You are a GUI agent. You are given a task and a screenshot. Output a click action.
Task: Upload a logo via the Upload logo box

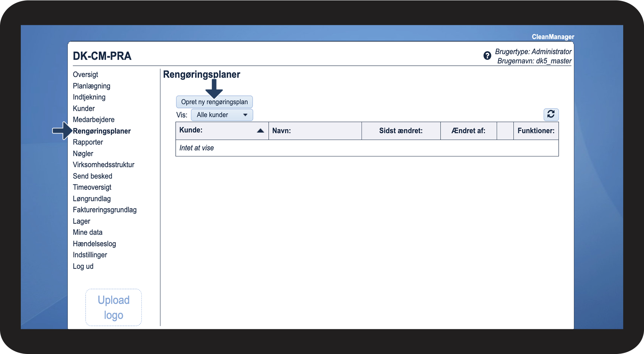click(114, 307)
